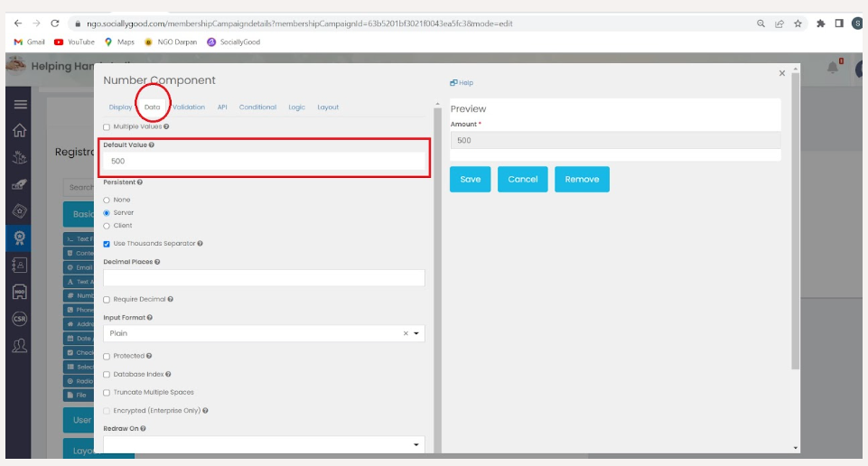The height and width of the screenshot is (466, 868).
Task: Select the Client persistent option
Action: pos(107,226)
